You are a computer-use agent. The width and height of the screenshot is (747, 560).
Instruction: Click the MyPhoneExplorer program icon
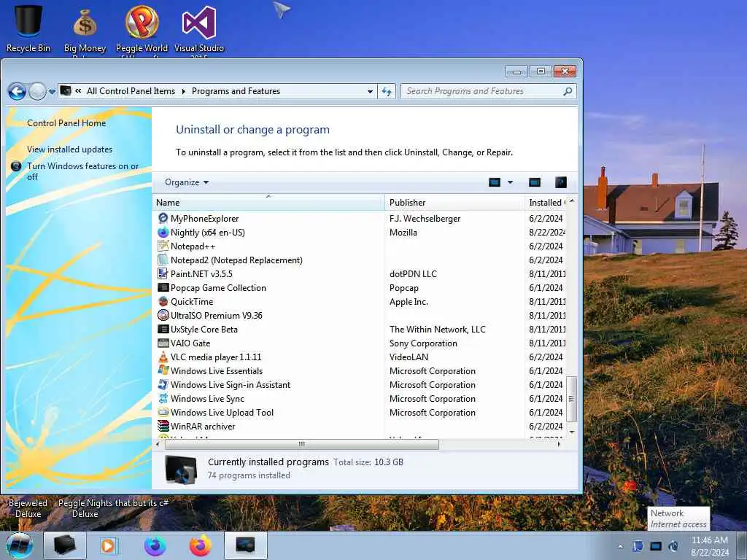[x=163, y=218]
